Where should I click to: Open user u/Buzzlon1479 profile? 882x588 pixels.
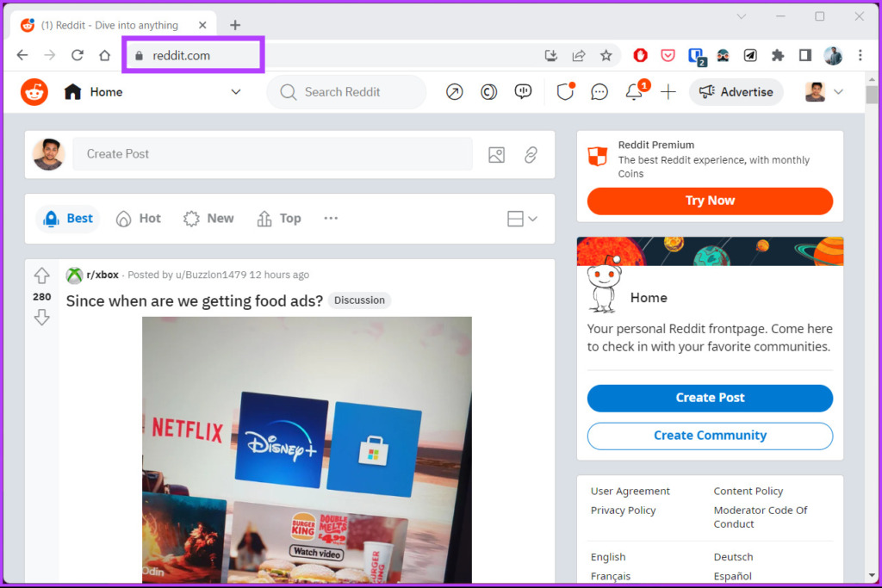(x=211, y=275)
